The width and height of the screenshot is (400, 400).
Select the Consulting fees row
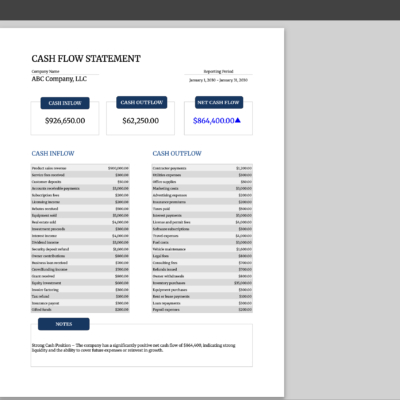click(x=202, y=262)
